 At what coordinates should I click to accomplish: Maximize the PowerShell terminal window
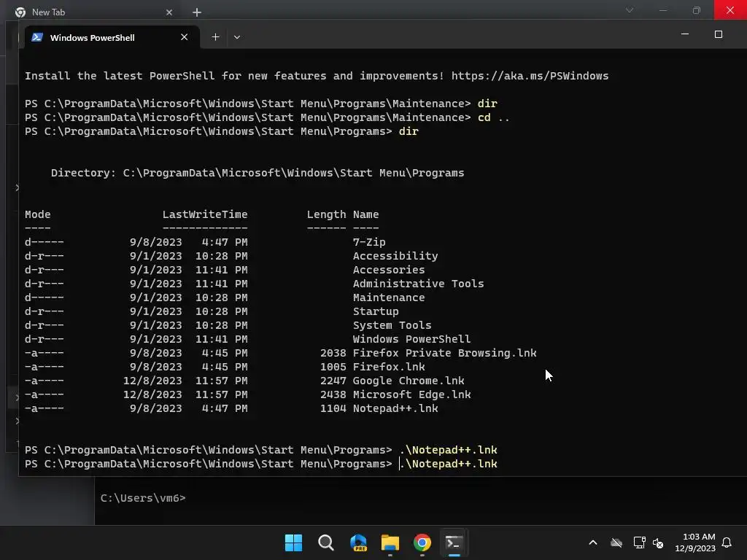[719, 34]
